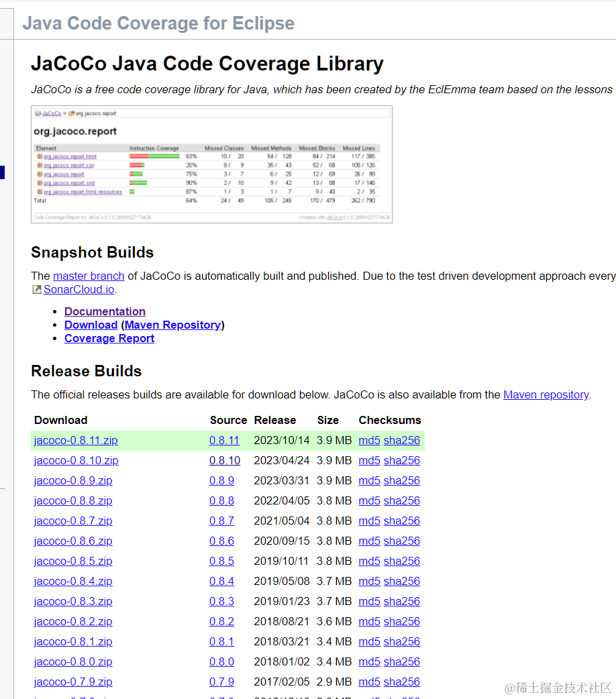Image resolution: width=616 pixels, height=699 pixels.
Task: Download jacoco-0.8.7.zip
Action: [x=73, y=521]
